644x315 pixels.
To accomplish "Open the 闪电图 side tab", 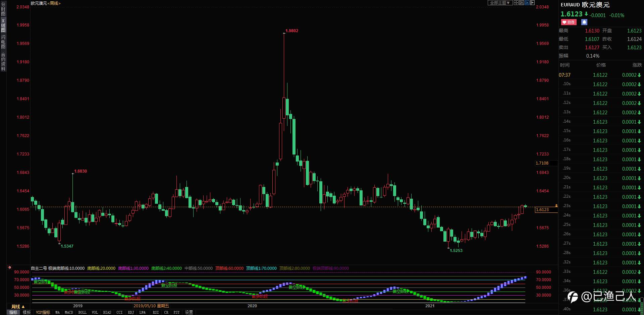I will (x=3, y=42).
